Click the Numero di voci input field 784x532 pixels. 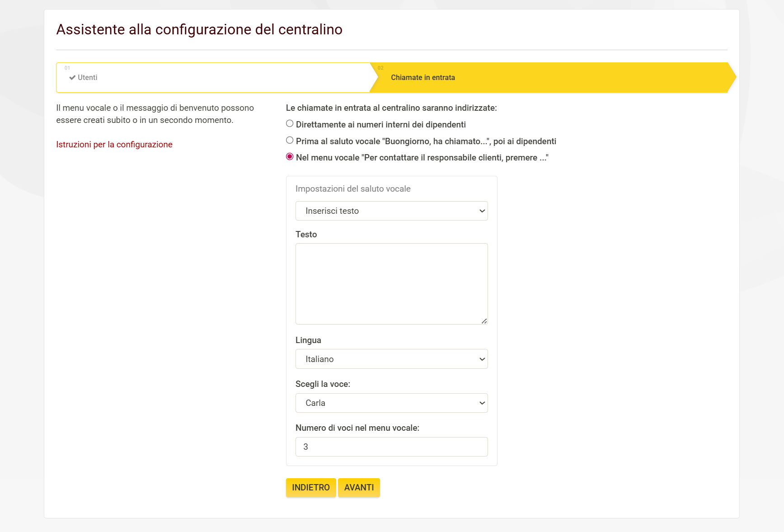(391, 447)
